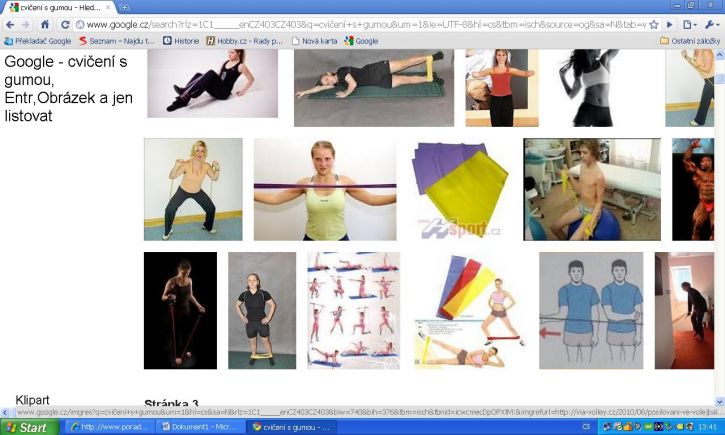The image size is (725, 435).
Task: Open the exercise poses chart image
Action: coord(353,310)
